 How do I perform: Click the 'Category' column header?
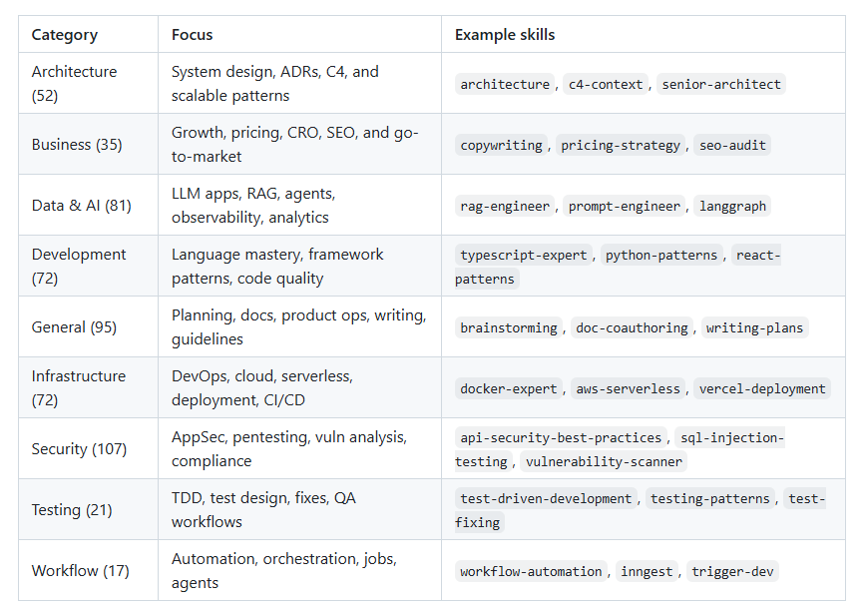[x=65, y=35]
